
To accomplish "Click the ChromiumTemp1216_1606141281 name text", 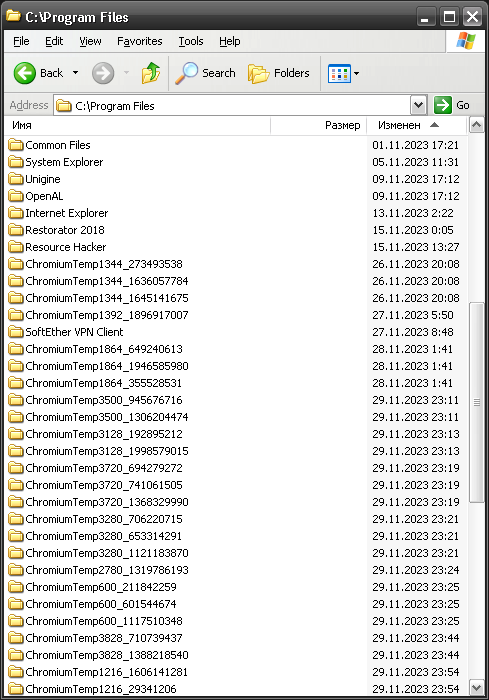I will click(x=106, y=672).
